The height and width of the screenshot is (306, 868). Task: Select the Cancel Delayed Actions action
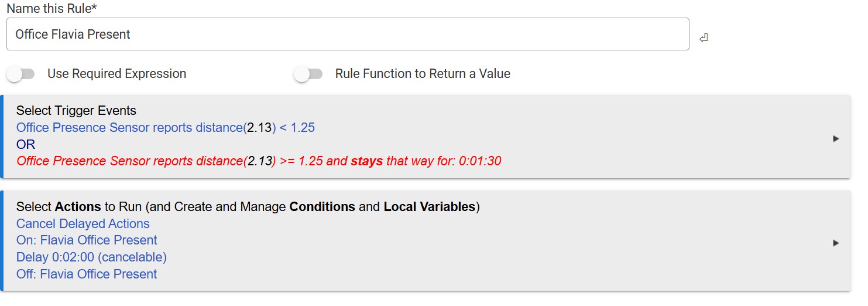click(x=83, y=224)
